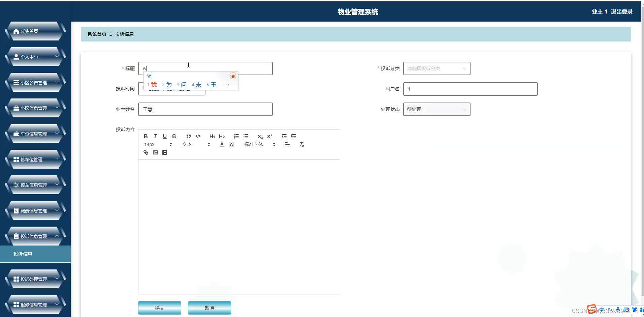Viewport: 644px width, 317px height.
Task: Open the IME emoji face icon
Action: tap(233, 76)
